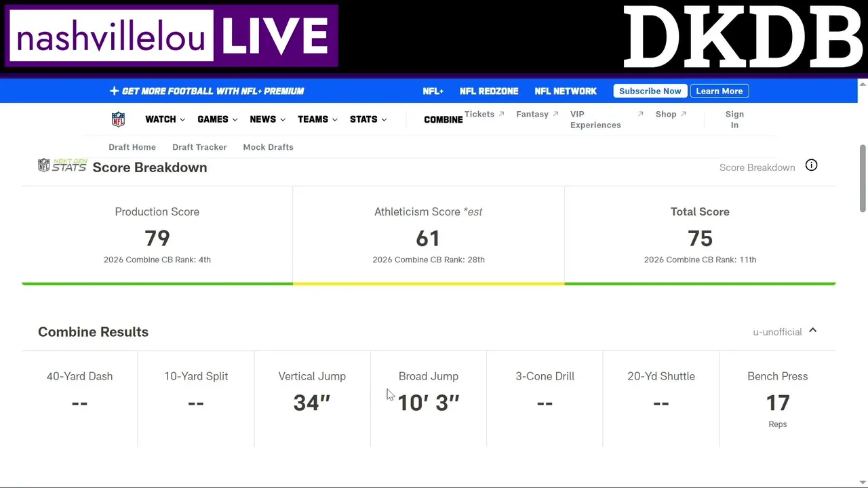Click the u-unofficial legend text
Image resolution: width=868 pixels, height=488 pixels.
(777, 331)
